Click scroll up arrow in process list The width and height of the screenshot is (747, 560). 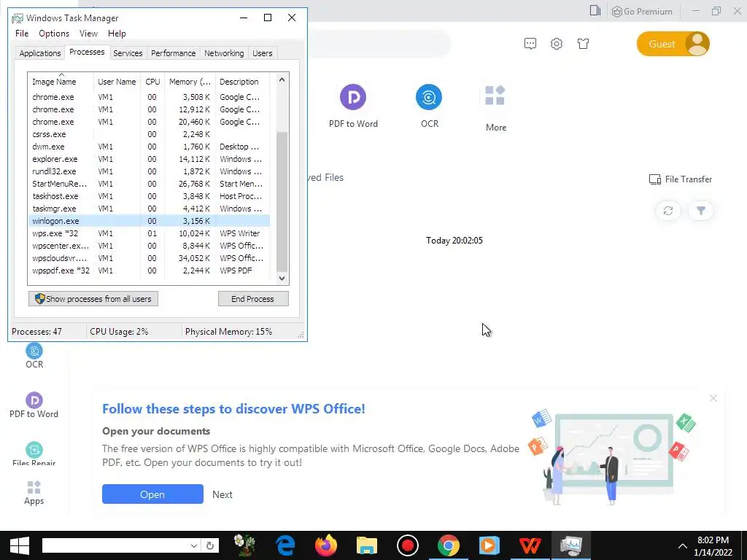tap(282, 79)
